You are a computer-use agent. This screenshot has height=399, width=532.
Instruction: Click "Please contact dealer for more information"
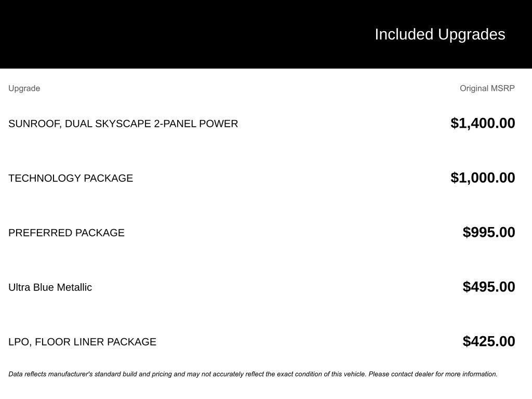click(433, 374)
